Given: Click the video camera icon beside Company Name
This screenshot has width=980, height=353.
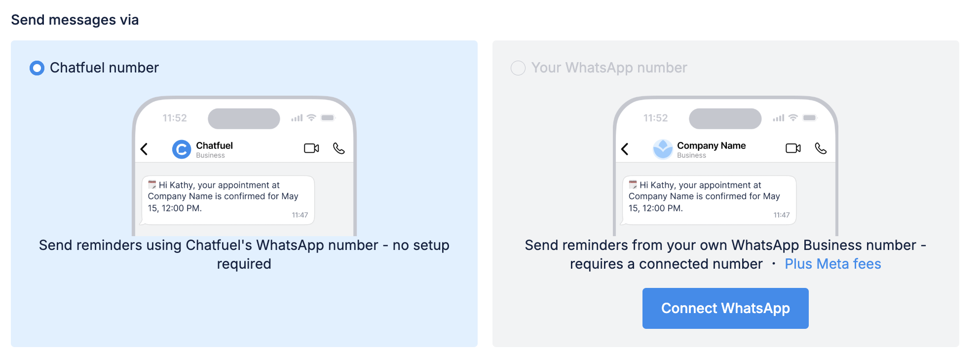Looking at the screenshot, I should [793, 148].
